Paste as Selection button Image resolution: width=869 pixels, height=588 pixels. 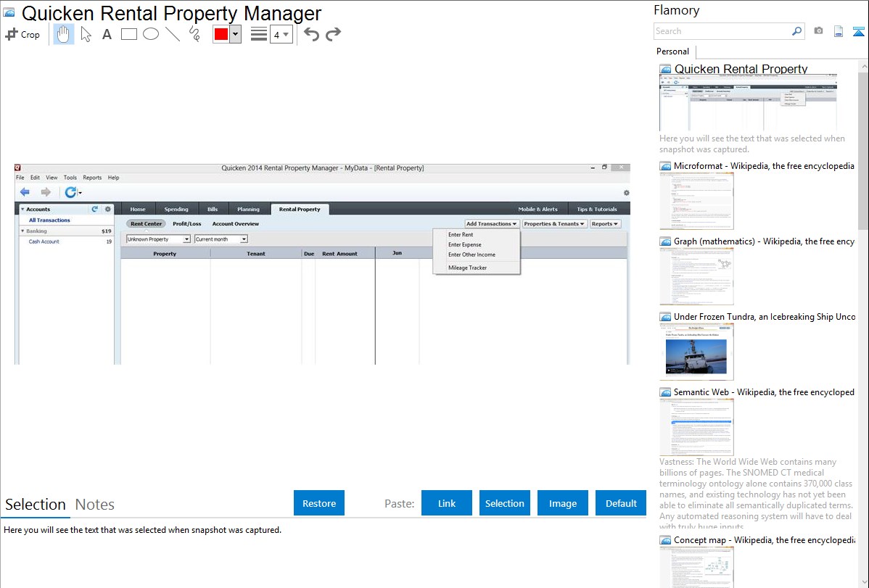[504, 503]
